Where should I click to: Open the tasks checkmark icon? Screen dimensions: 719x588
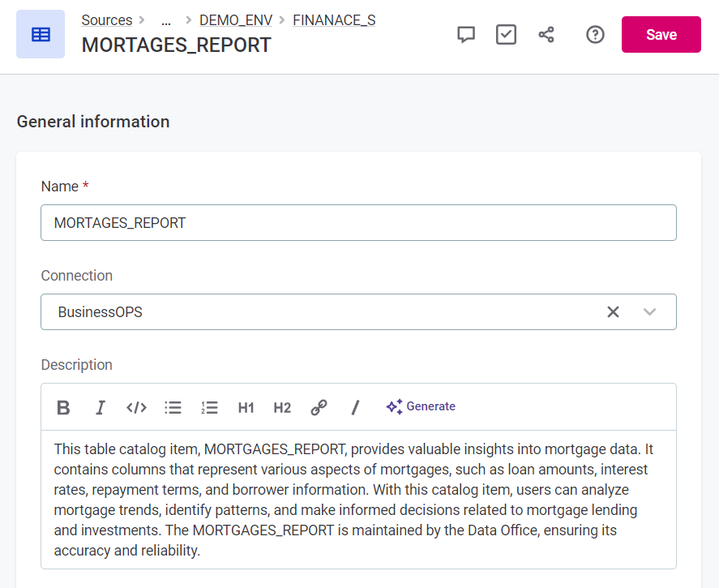pos(506,34)
